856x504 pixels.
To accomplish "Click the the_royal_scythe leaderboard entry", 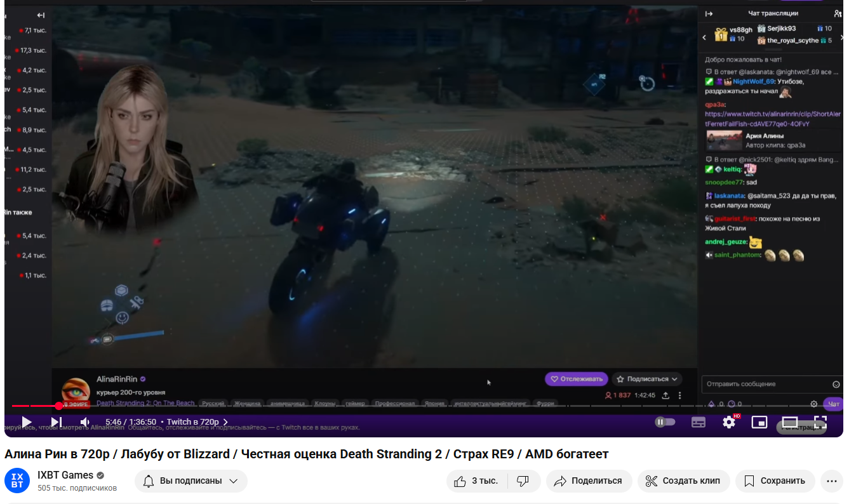I will point(793,41).
